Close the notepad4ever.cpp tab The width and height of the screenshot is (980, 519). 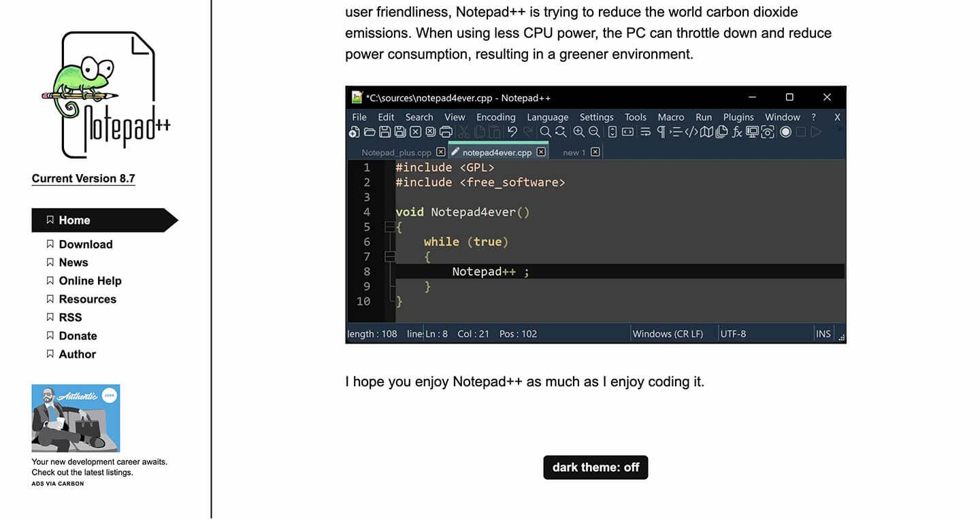point(541,152)
